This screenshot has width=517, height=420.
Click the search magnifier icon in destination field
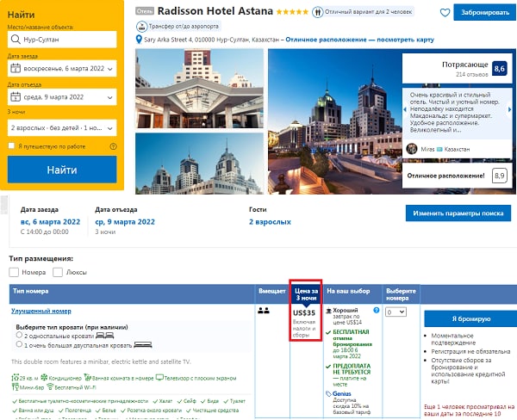[x=16, y=40]
